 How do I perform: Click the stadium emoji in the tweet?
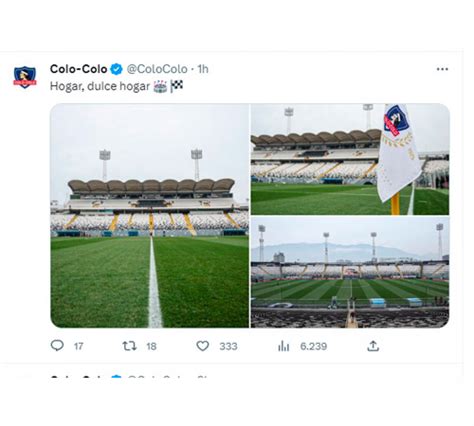tap(160, 86)
